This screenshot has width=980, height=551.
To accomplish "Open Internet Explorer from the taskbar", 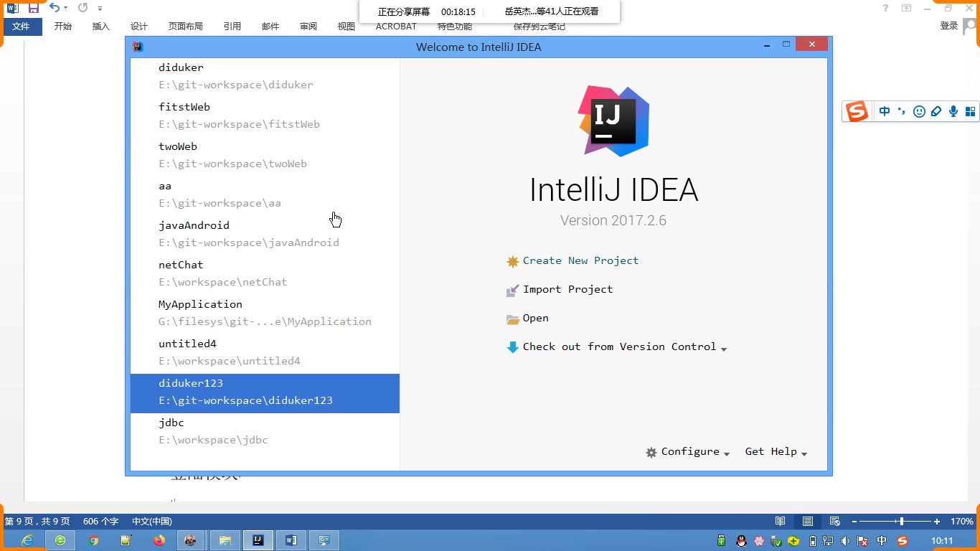I will [27, 540].
